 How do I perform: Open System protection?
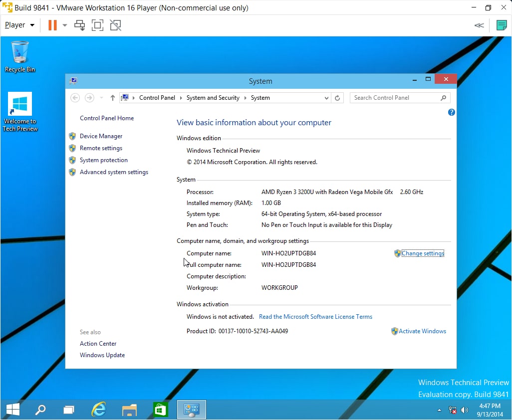click(103, 160)
